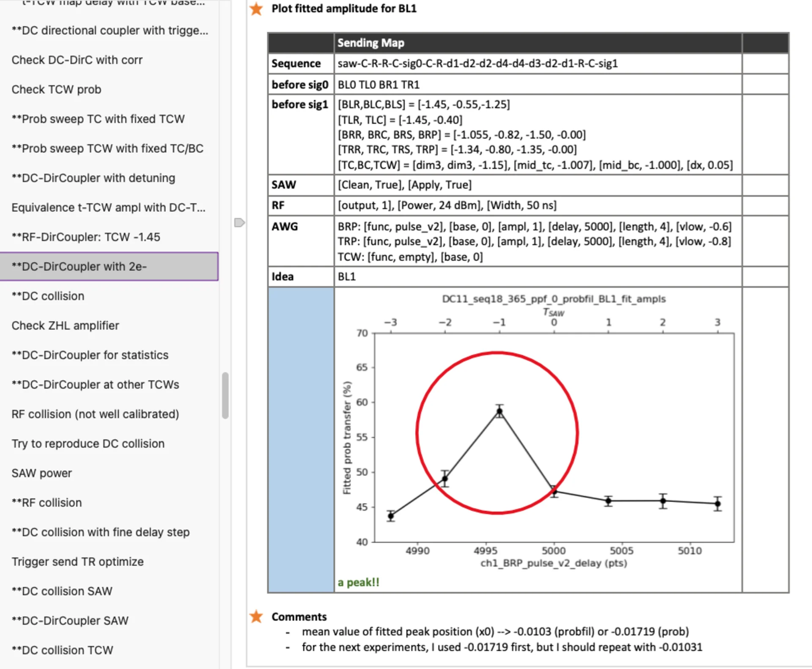Open page **DC collision with fine delay step
The height and width of the screenshot is (669, 812).
pyautogui.click(x=110, y=532)
